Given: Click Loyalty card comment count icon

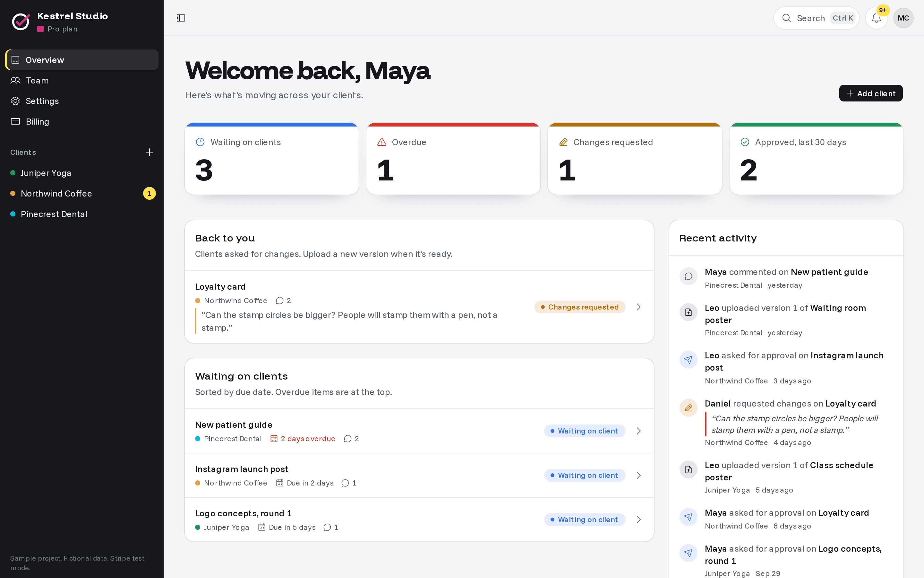Looking at the screenshot, I should click(279, 301).
